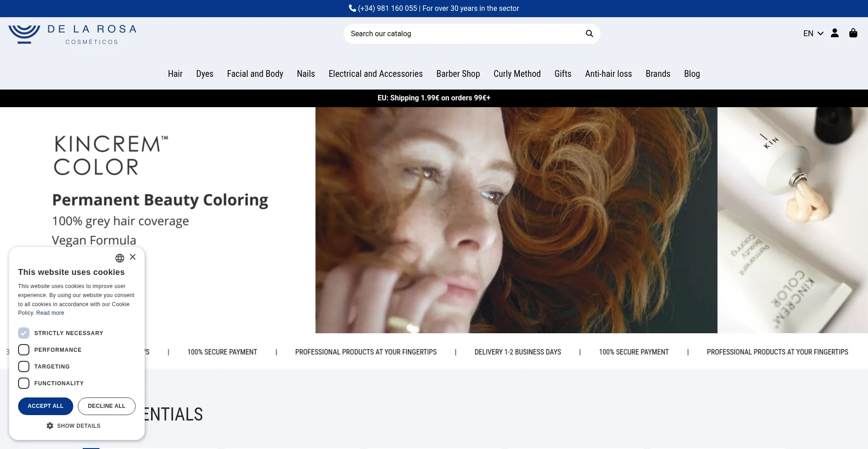Open the user account icon

tap(835, 33)
